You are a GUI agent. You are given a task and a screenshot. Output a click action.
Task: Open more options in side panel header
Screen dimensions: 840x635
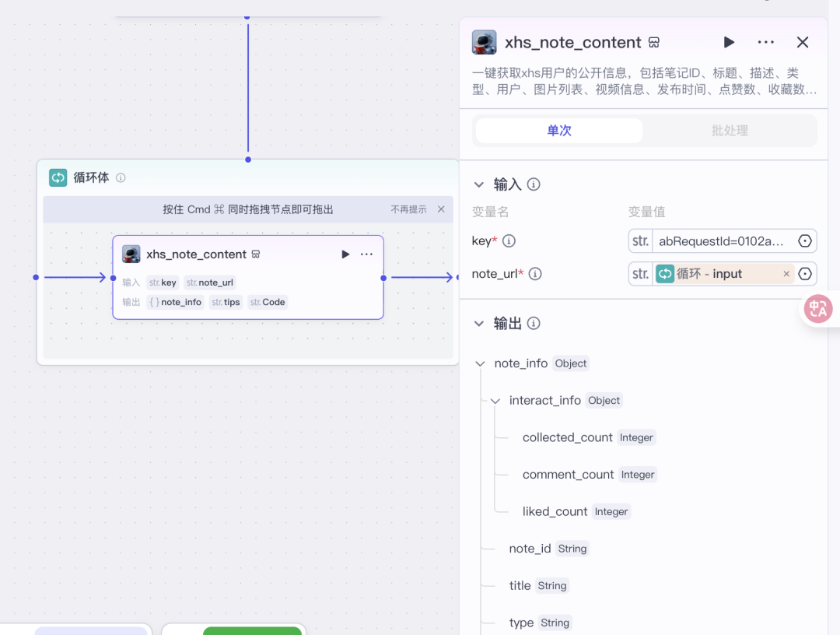click(x=765, y=42)
